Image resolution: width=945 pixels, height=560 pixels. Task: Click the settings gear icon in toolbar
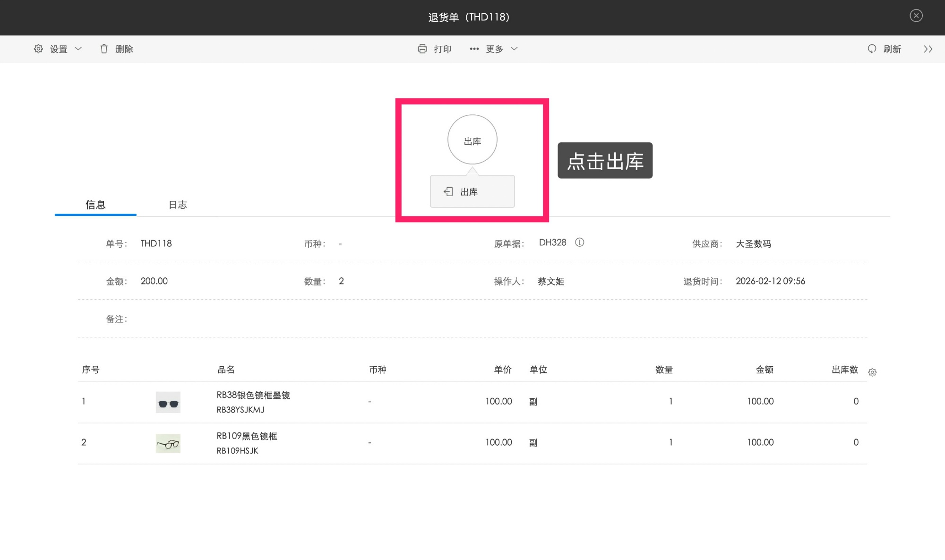pos(38,49)
